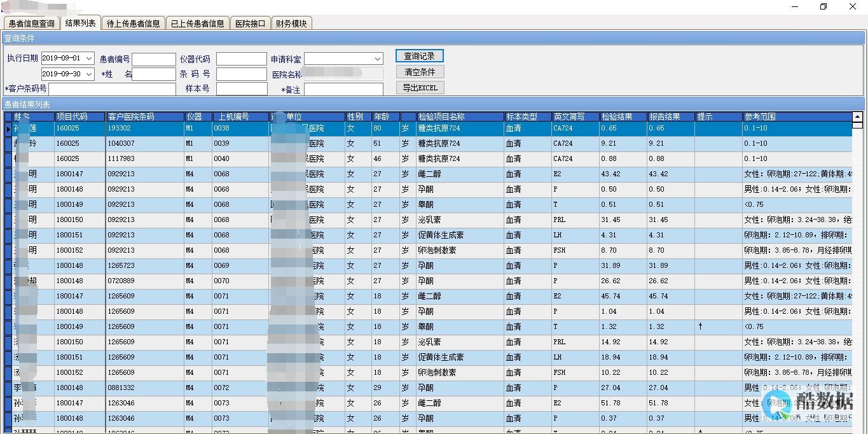Click barcode cell 0881332
This screenshot has height=434, width=868.
(144, 388)
